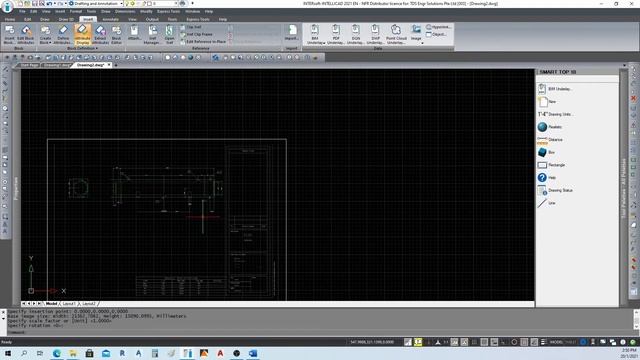The height and width of the screenshot is (360, 640).
Task: Open the Format menu
Action: (76, 11)
